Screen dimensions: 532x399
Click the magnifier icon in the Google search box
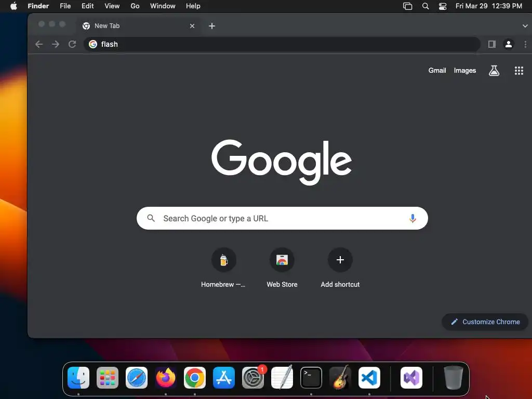(151, 218)
